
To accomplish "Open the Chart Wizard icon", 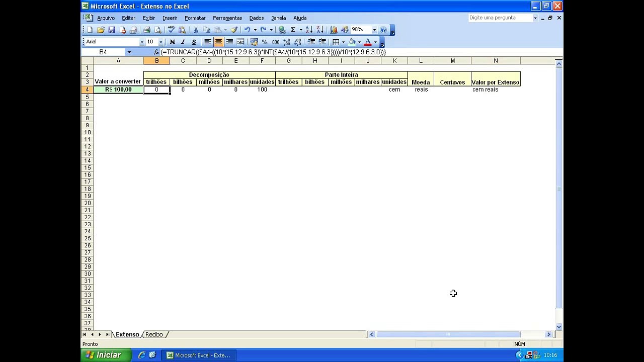I will [x=334, y=30].
